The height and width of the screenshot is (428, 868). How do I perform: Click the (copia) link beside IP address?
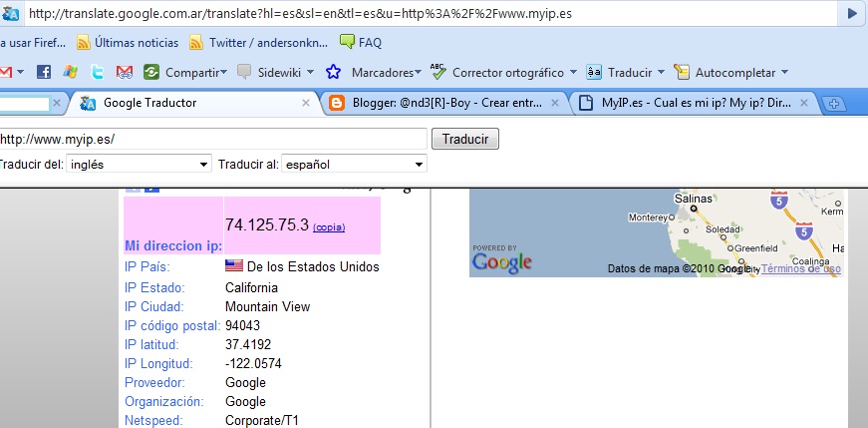pos(329,227)
